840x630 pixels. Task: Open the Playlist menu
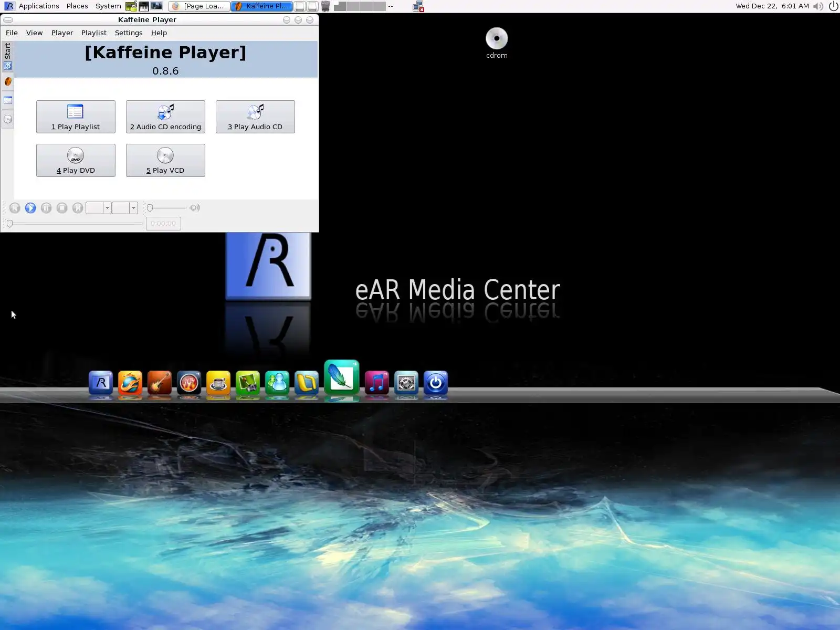point(94,33)
